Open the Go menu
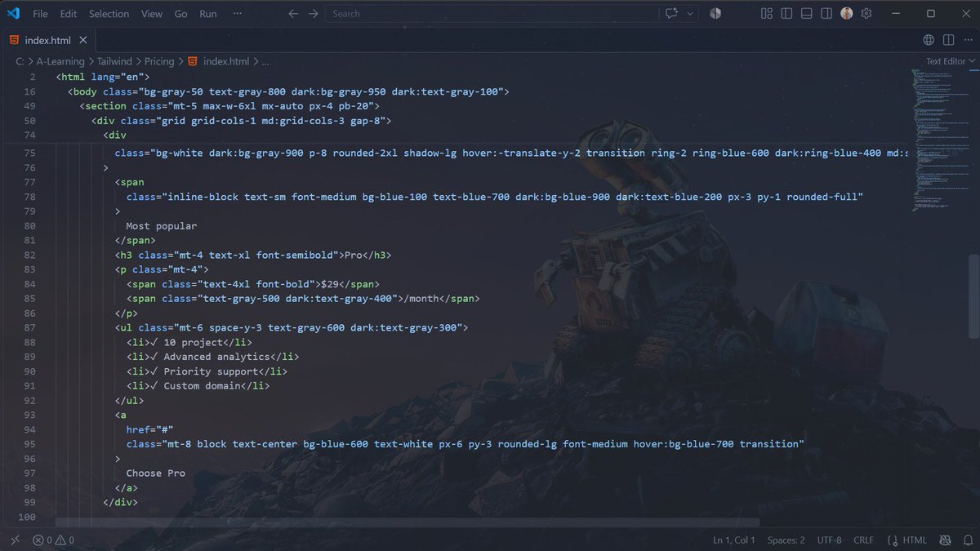Image resolution: width=980 pixels, height=551 pixels. tap(180, 14)
